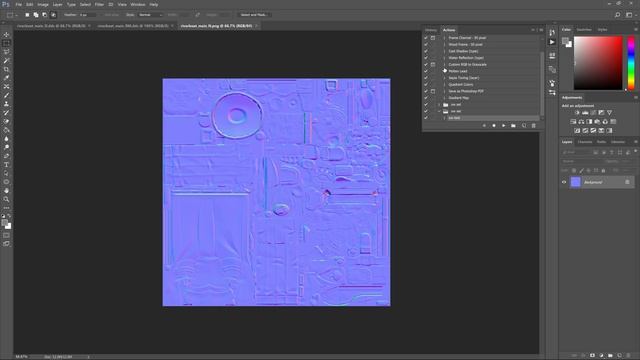640x360 pixels.
Task: Open the Filter menu
Action: pyautogui.click(x=99, y=4)
